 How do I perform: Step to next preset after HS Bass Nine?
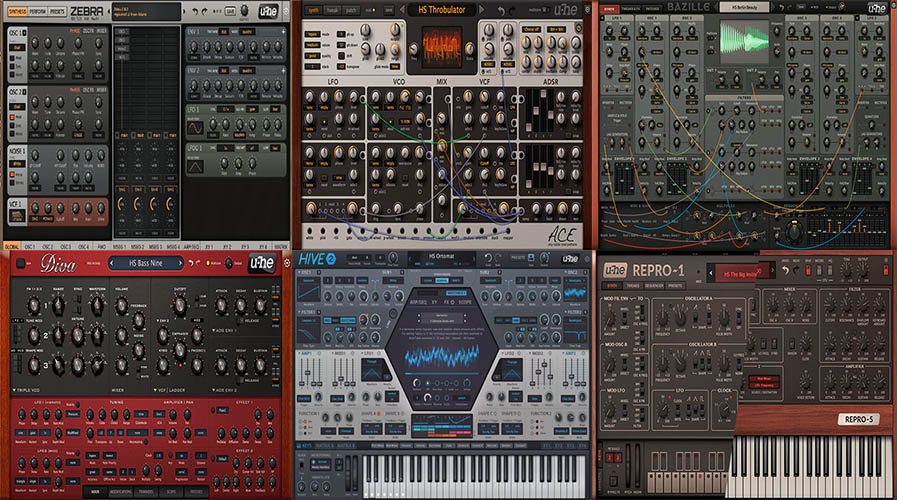point(180,263)
